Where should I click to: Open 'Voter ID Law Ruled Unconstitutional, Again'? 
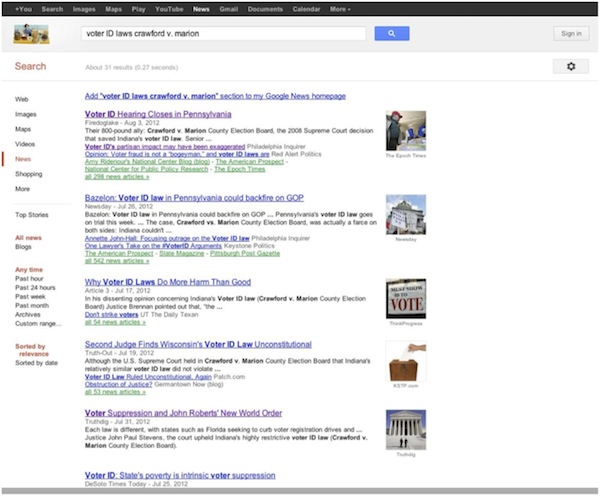[x=148, y=377]
